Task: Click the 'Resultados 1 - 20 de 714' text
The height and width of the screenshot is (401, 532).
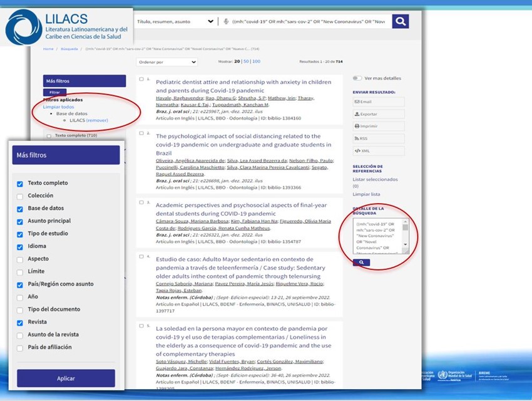Action: (x=320, y=61)
